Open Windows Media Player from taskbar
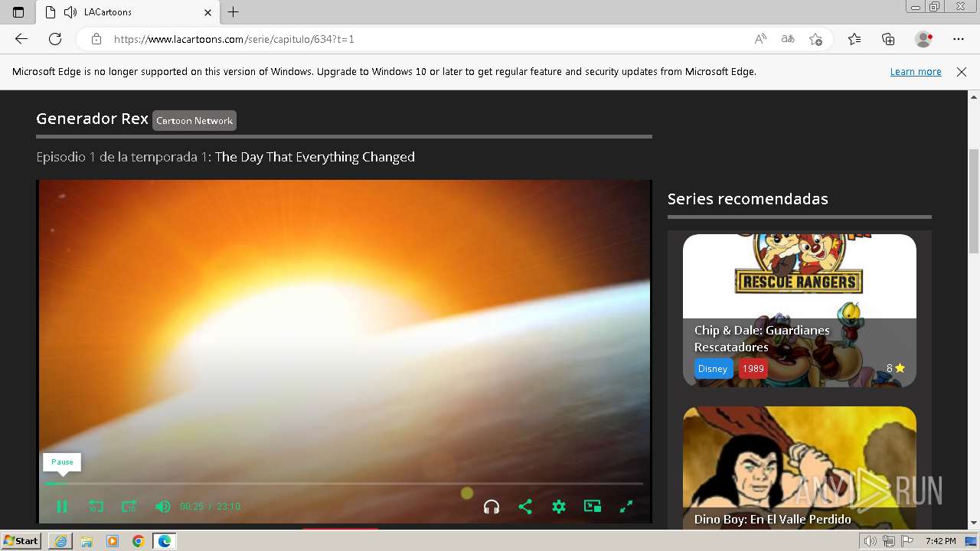980x551 pixels. [x=113, y=541]
